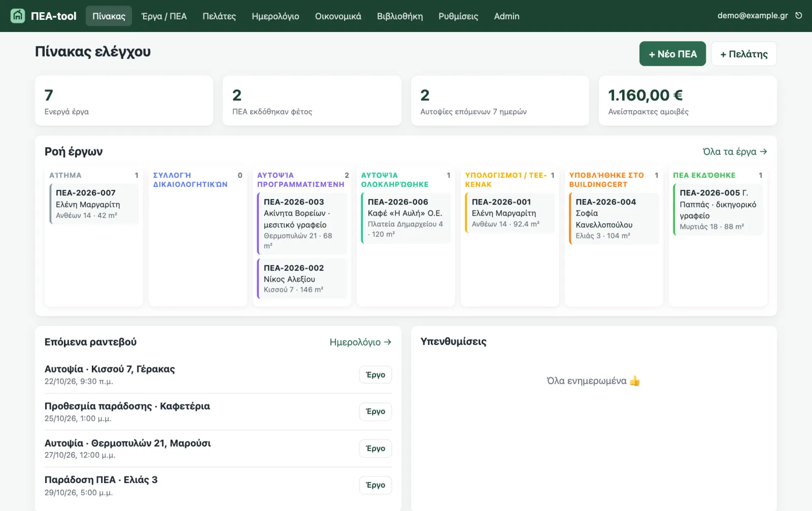Open the Πίνακας tab in the navigation bar

(x=109, y=16)
